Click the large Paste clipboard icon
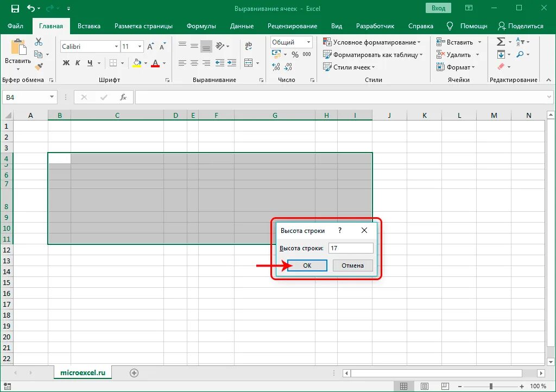The height and width of the screenshot is (392, 556). pos(18,47)
